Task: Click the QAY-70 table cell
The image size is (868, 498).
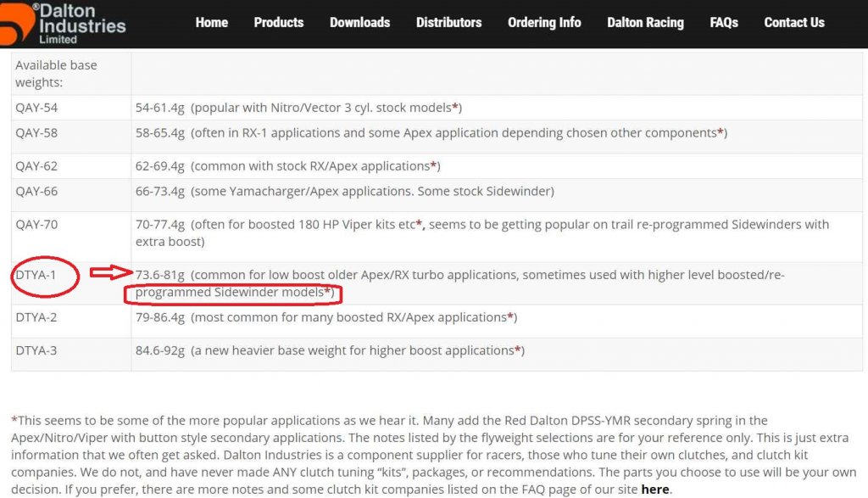Action: 71,237
